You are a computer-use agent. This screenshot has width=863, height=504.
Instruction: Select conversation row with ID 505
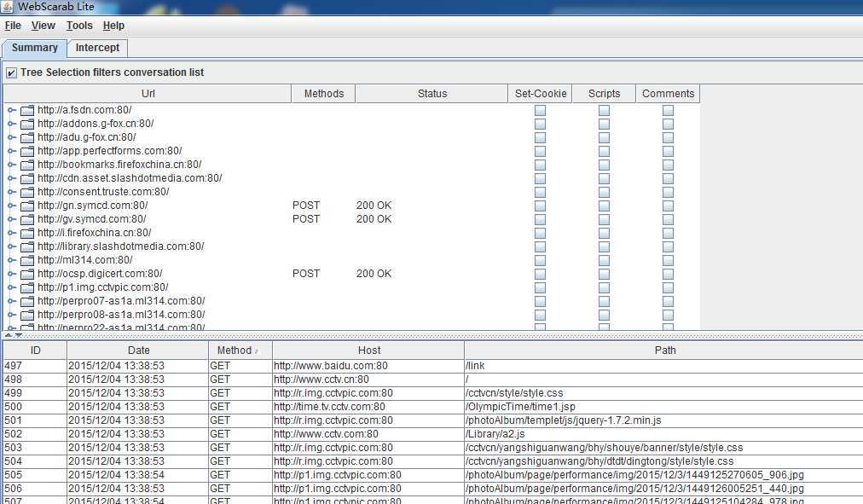433,475
